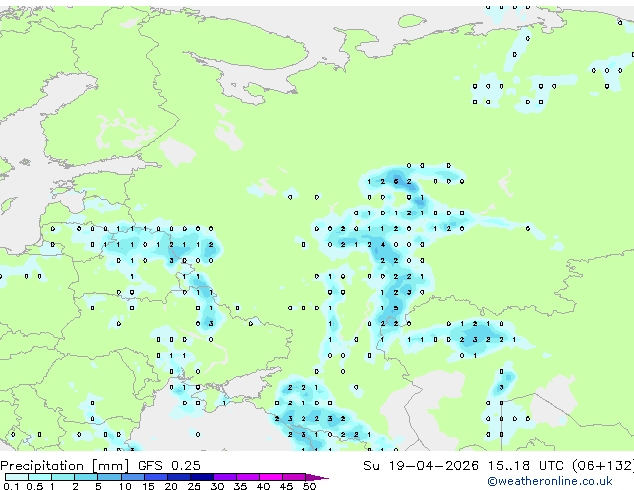Select the magenta swatch between 40 and 45
Viewport: 634px width, 490px height.
tap(271, 477)
